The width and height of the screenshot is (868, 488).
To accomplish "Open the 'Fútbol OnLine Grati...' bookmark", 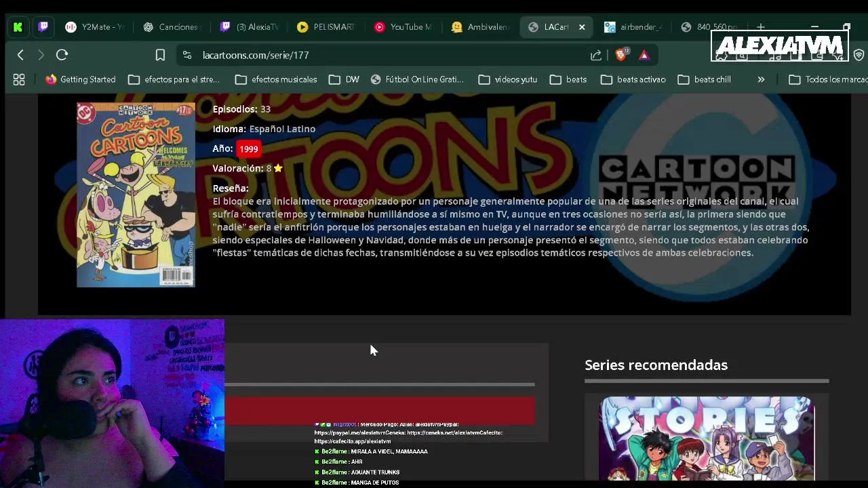I will tap(417, 79).
